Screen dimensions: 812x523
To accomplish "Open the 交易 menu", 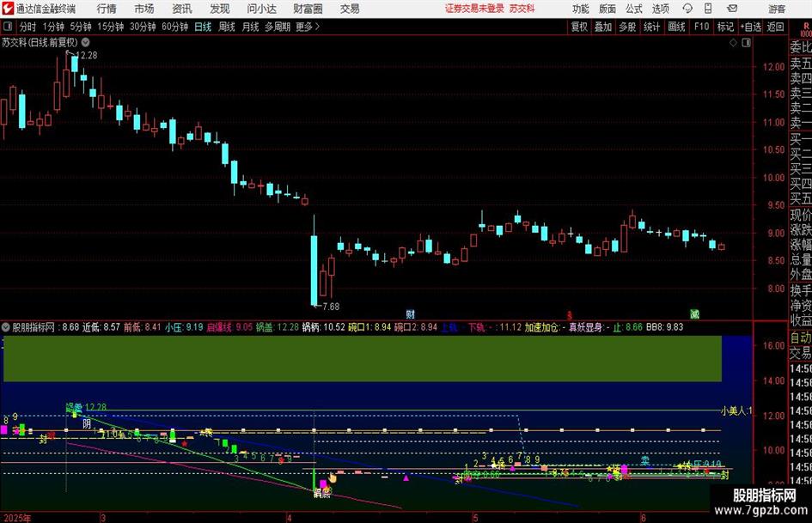I will pyautogui.click(x=350, y=9).
